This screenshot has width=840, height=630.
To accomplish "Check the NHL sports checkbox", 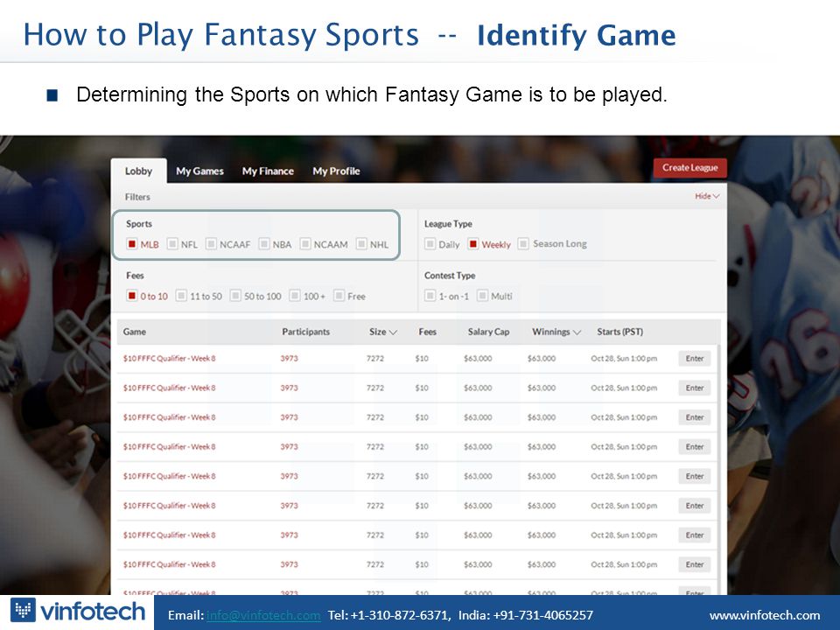I will (361, 244).
